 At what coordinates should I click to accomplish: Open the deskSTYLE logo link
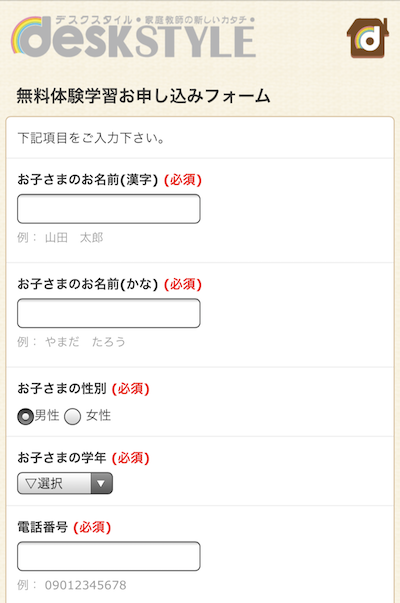click(x=133, y=37)
